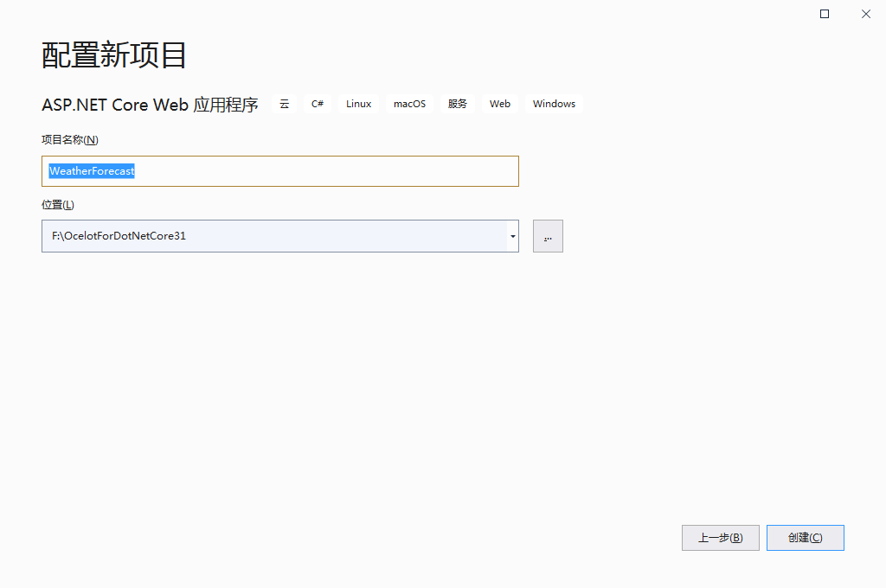Click the 位置(L) label

click(58, 204)
